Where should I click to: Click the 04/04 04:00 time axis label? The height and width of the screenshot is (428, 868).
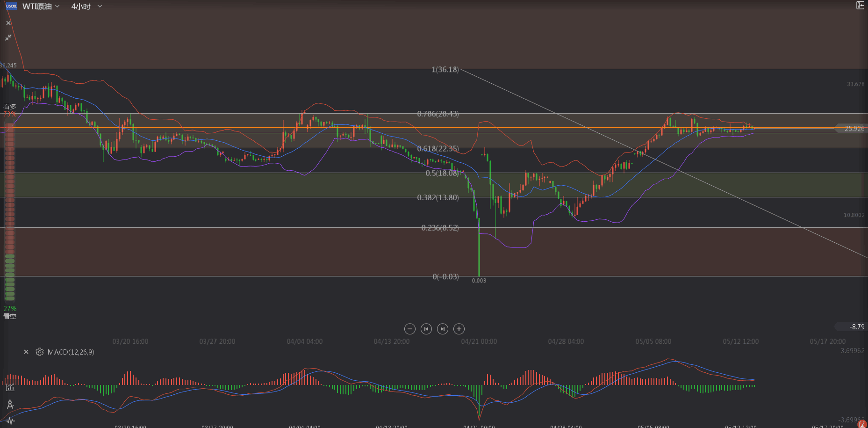(305, 341)
